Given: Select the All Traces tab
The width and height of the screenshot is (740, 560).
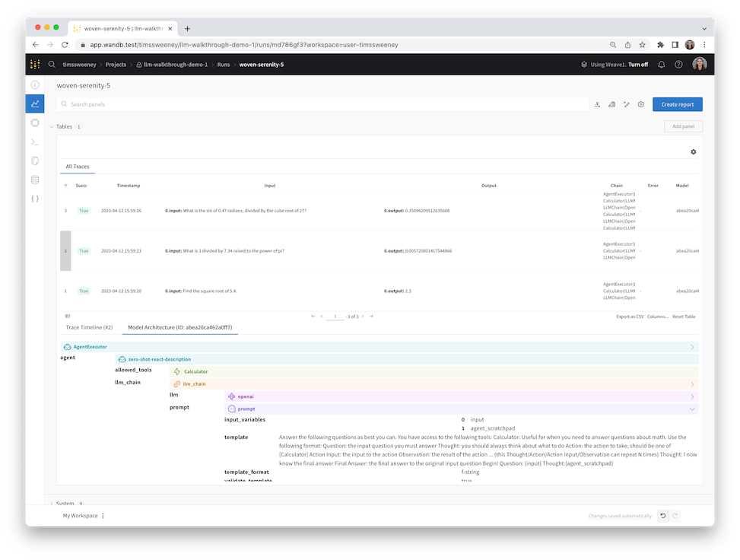Looking at the screenshot, I should pyautogui.click(x=78, y=166).
